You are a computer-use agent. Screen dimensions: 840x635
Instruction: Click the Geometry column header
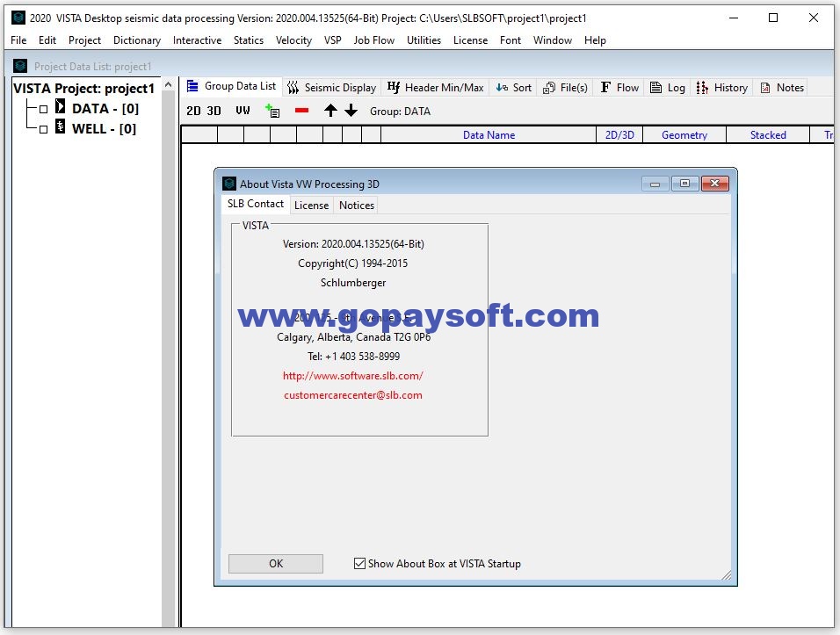(x=684, y=135)
